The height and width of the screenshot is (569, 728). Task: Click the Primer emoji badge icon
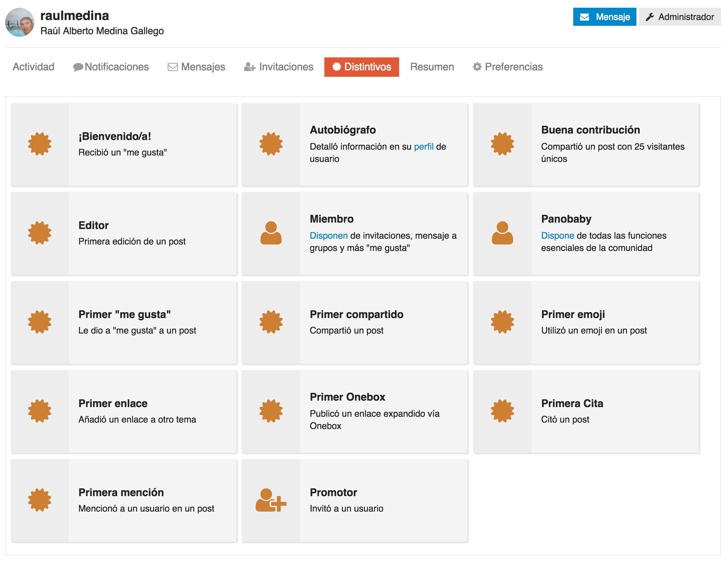502,322
